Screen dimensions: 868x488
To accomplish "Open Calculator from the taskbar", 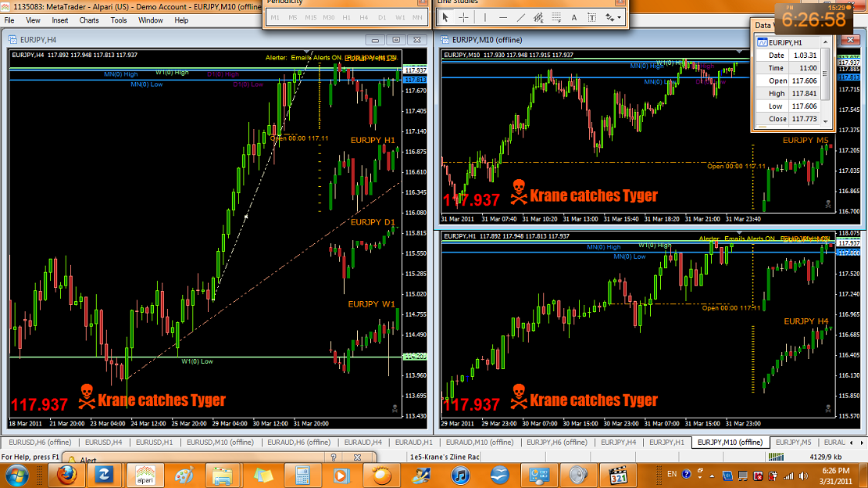I will coord(302,475).
